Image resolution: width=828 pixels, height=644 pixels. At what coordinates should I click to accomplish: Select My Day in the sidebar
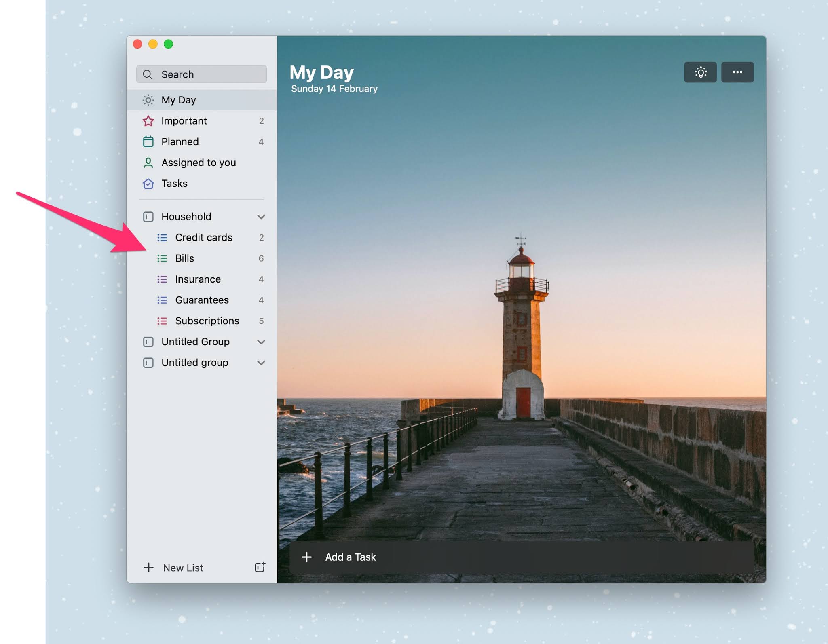pyautogui.click(x=179, y=100)
